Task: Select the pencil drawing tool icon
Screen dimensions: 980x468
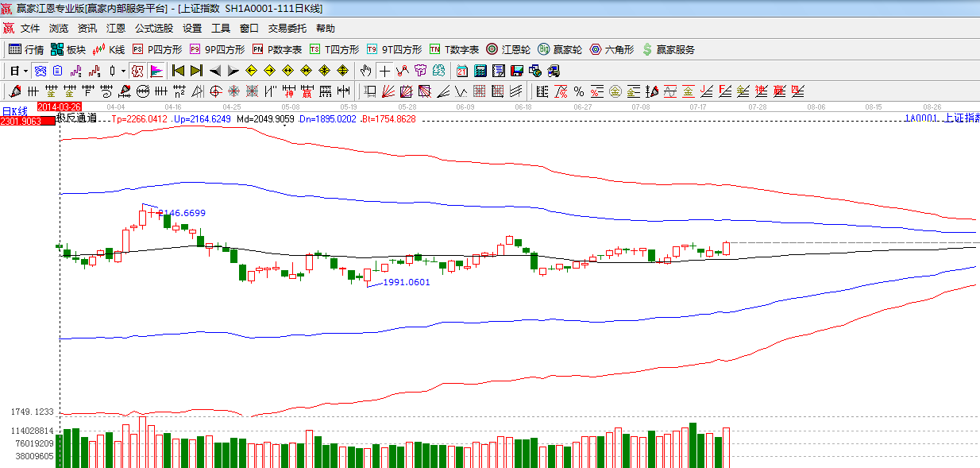Action: [15, 91]
